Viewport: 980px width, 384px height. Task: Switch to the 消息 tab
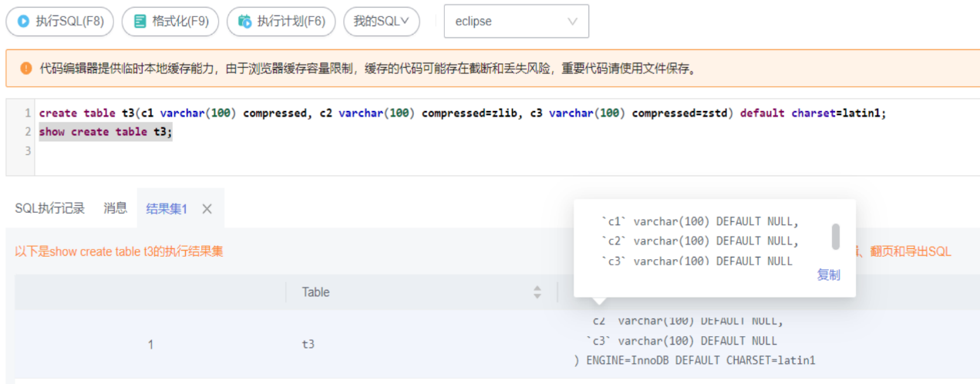coord(116,208)
